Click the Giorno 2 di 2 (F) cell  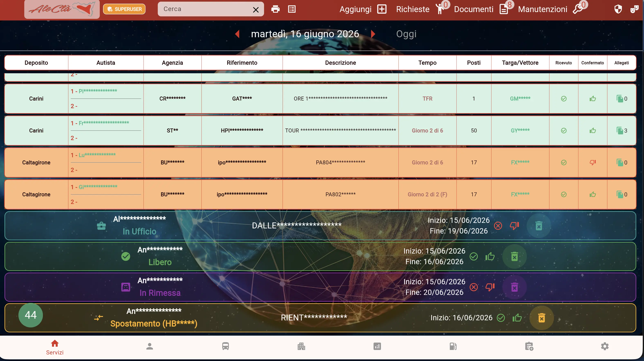coord(427,194)
